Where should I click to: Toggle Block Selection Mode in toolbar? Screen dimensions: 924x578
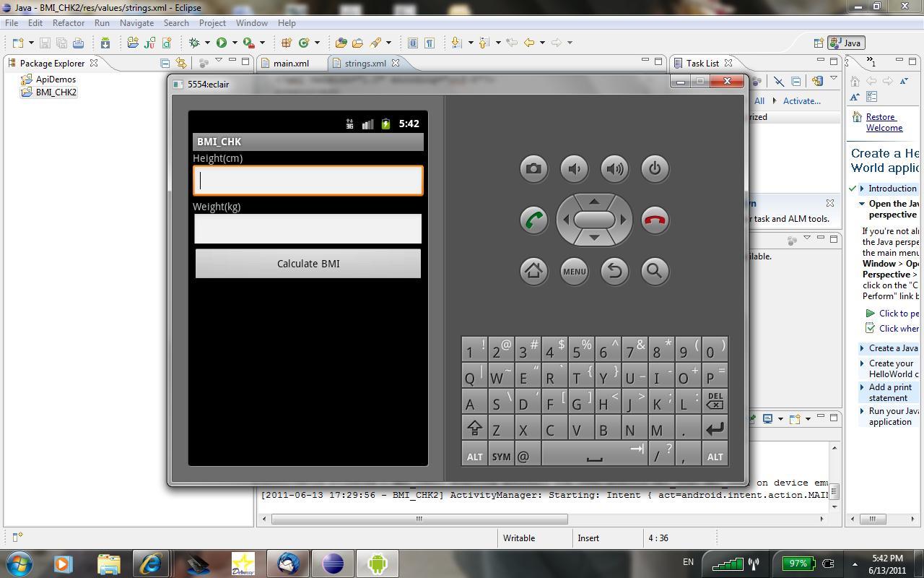tap(413, 43)
